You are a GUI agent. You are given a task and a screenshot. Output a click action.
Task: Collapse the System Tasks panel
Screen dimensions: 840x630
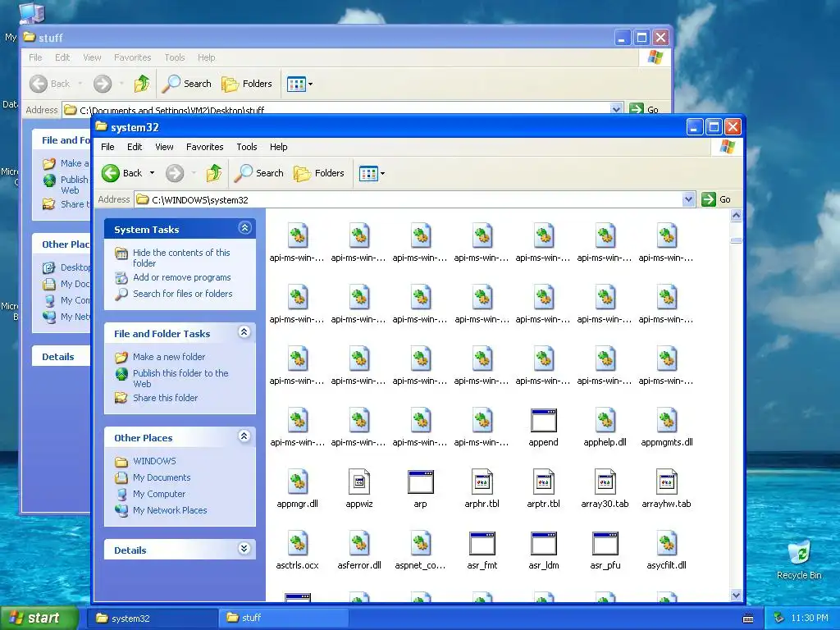(244, 228)
